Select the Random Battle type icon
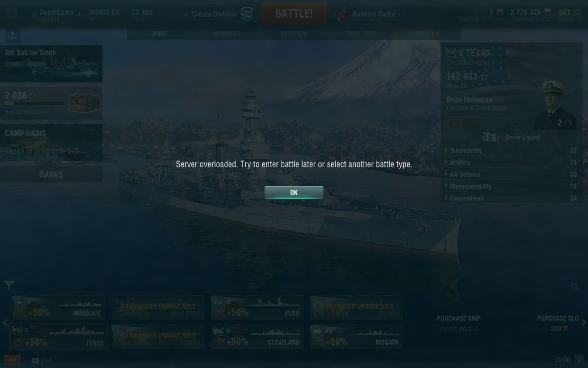588x368 pixels. pyautogui.click(x=341, y=14)
